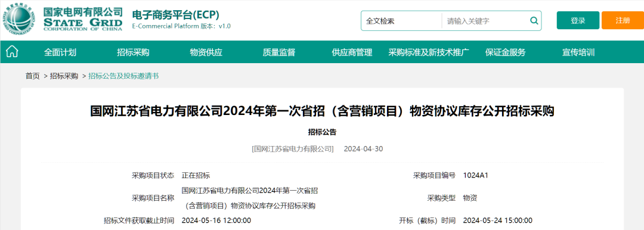Open the 物资供应 menu
Viewport: 644px width, 230px height.
pyautogui.click(x=206, y=52)
